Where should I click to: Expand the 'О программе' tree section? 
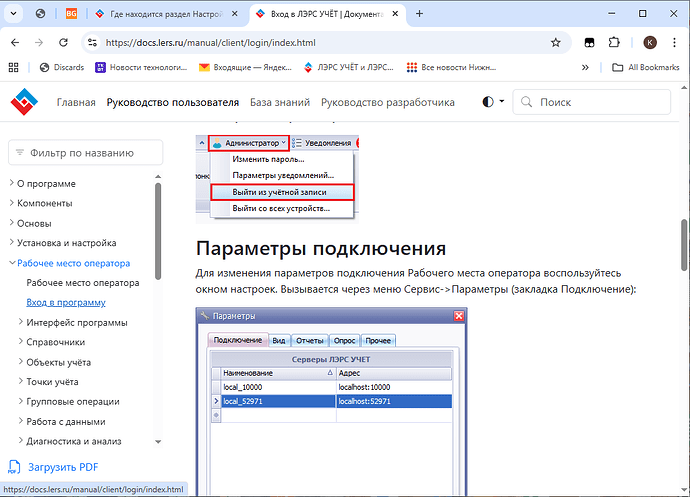(x=10, y=184)
